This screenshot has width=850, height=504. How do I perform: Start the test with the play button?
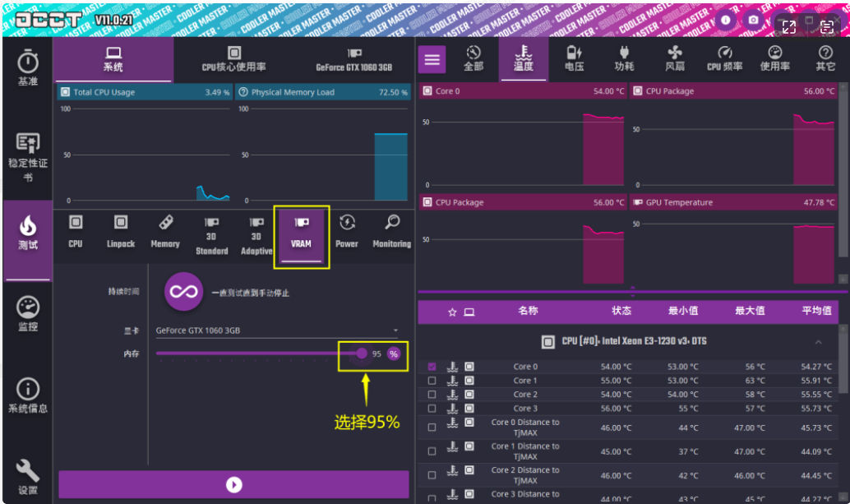click(233, 484)
